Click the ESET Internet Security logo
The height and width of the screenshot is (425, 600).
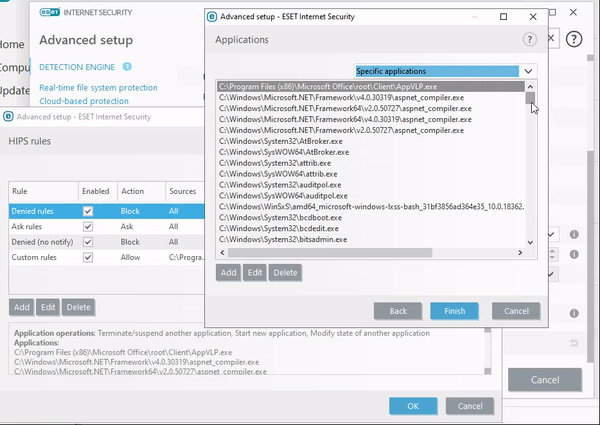point(86,13)
